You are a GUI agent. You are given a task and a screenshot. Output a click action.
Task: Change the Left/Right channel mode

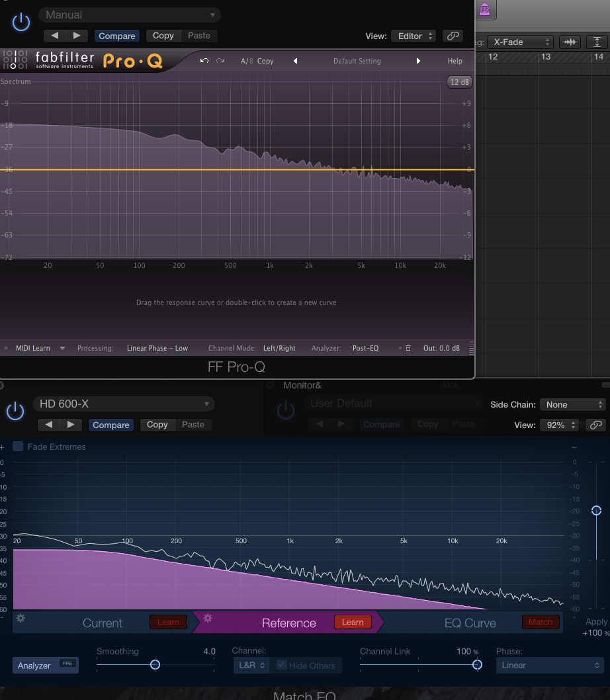click(279, 348)
